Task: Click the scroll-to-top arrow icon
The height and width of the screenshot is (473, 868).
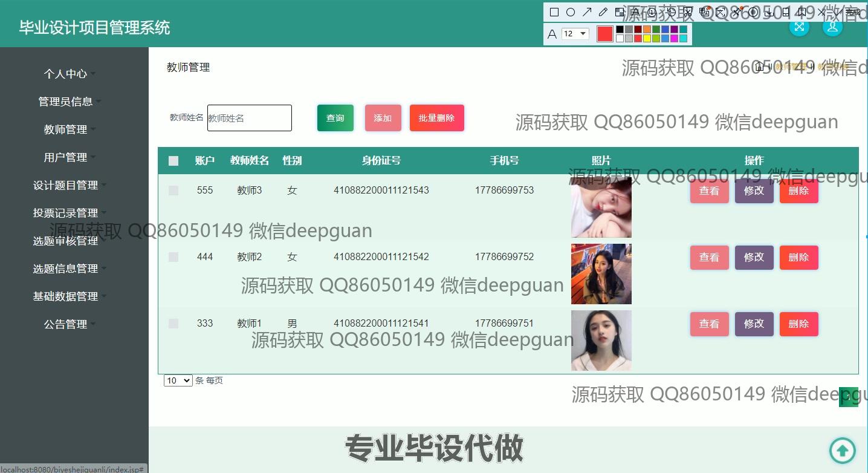Action: 842,450
